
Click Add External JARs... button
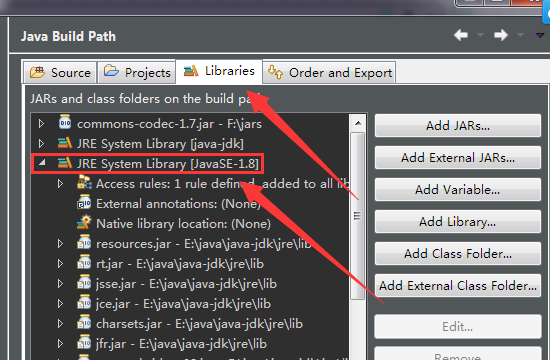(458, 158)
